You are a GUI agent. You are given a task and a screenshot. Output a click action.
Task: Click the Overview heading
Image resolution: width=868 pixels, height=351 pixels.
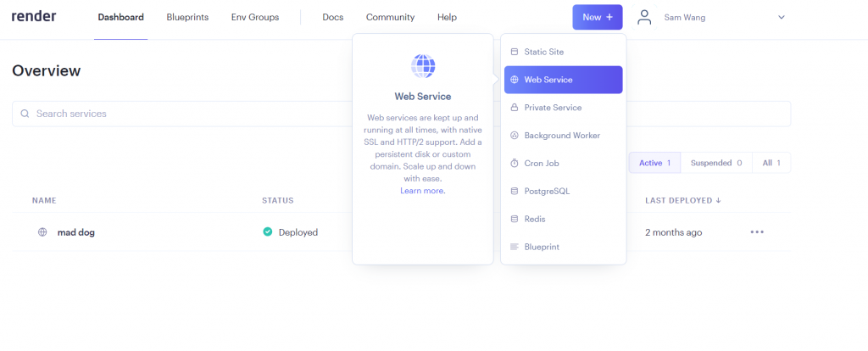point(47,71)
